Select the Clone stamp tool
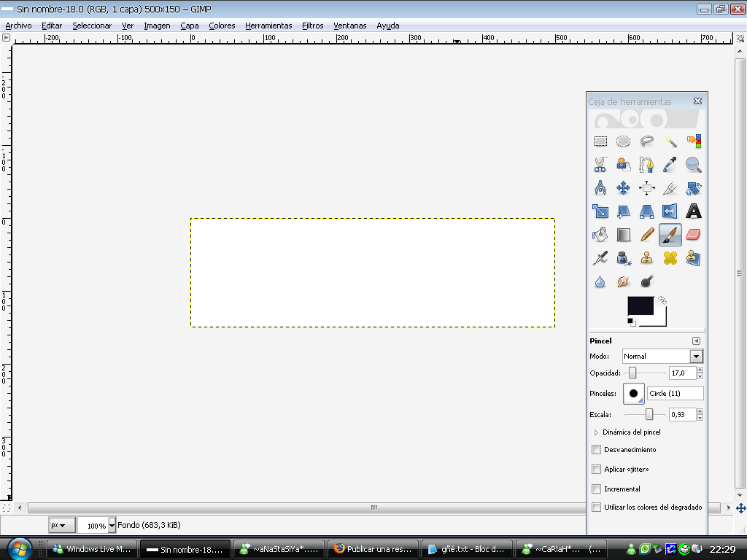The image size is (747, 560). 646,259
